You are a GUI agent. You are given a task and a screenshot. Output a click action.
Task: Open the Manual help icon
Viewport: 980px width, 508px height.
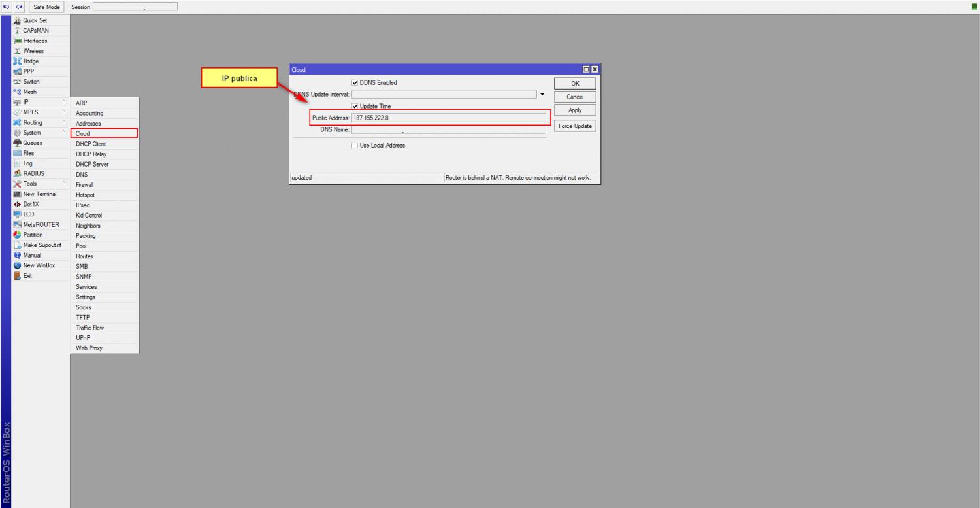18,255
